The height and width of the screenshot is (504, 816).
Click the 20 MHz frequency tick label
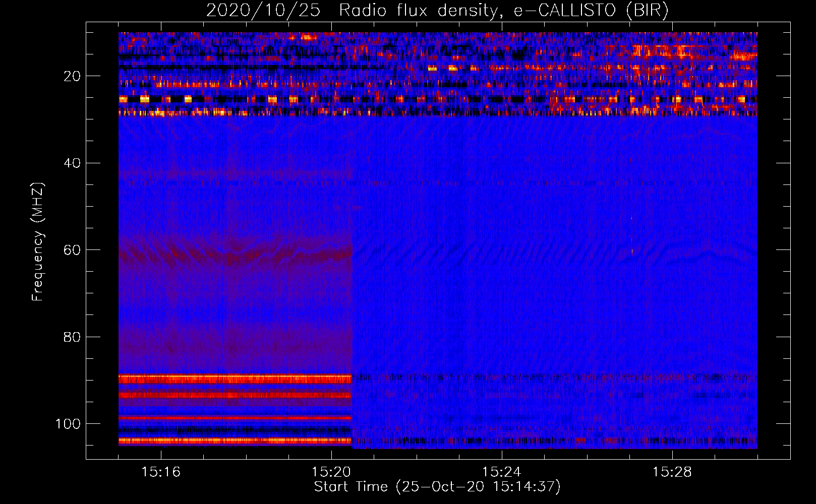click(72, 76)
